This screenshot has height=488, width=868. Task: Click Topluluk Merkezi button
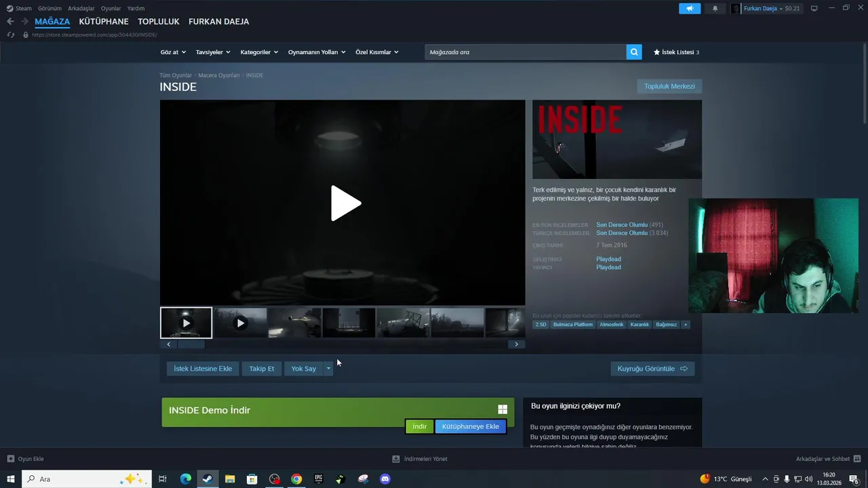669,86
